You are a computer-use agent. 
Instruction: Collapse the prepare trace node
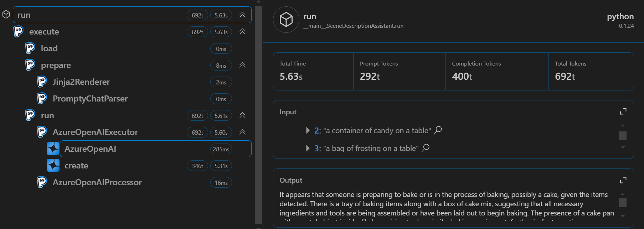(x=242, y=65)
